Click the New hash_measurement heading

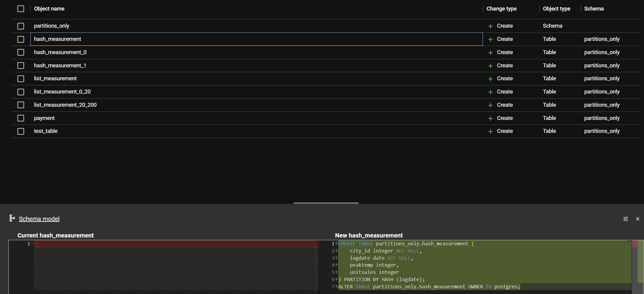pos(369,235)
